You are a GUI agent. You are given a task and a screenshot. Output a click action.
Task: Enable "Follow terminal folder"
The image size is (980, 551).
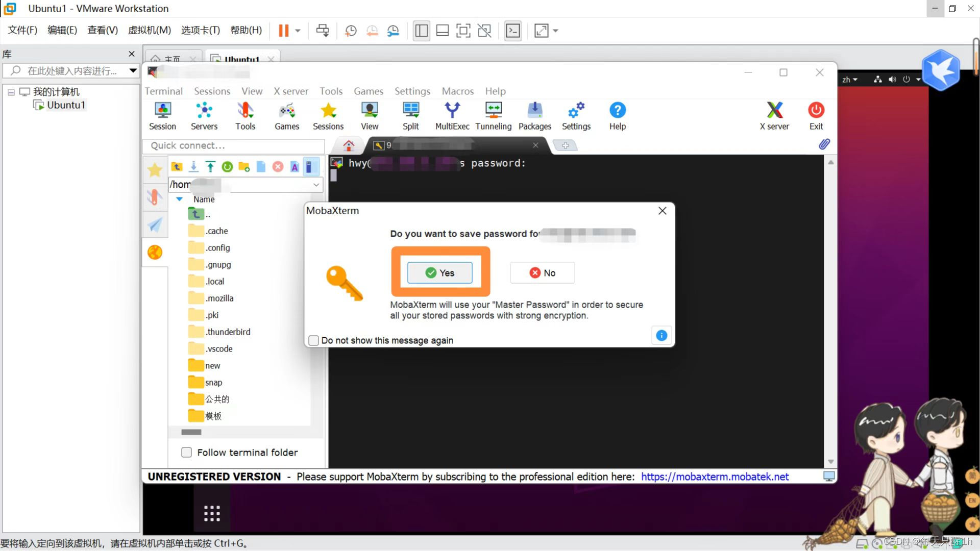click(186, 453)
